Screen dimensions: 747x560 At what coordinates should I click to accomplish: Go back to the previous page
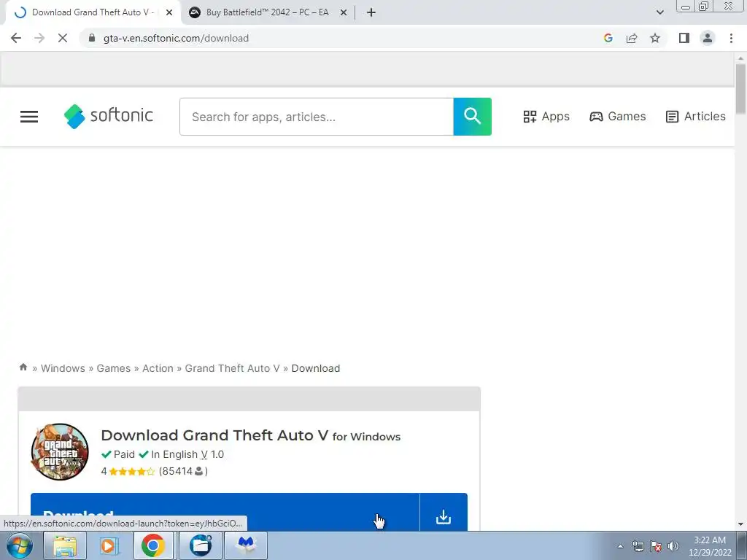[16, 38]
